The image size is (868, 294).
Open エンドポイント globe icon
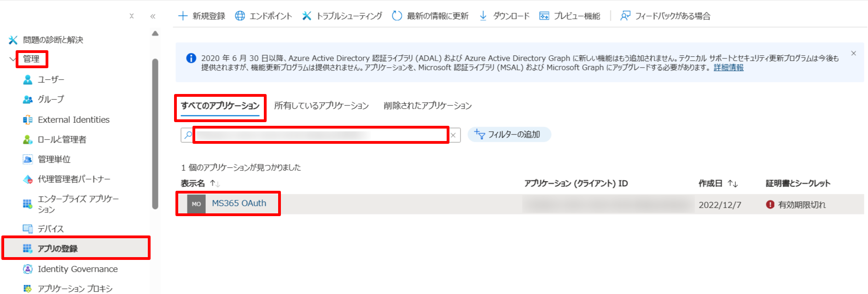click(x=240, y=16)
